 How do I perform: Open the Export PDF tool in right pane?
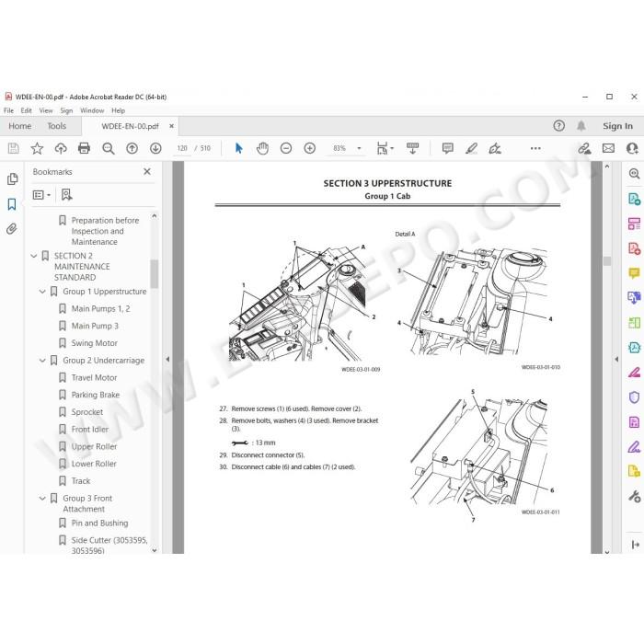pyautogui.click(x=634, y=200)
